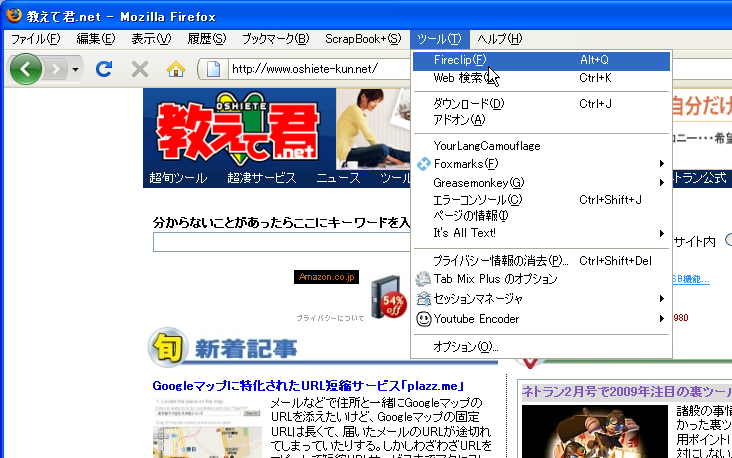Click the keyword search input box
Viewport: 732px width, 458px height.
pyautogui.click(x=282, y=242)
